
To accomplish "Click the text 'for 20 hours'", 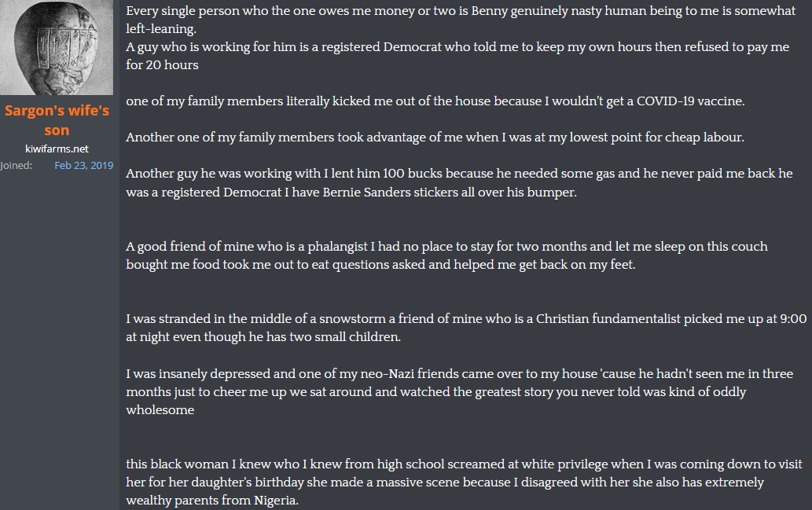I will point(162,64).
